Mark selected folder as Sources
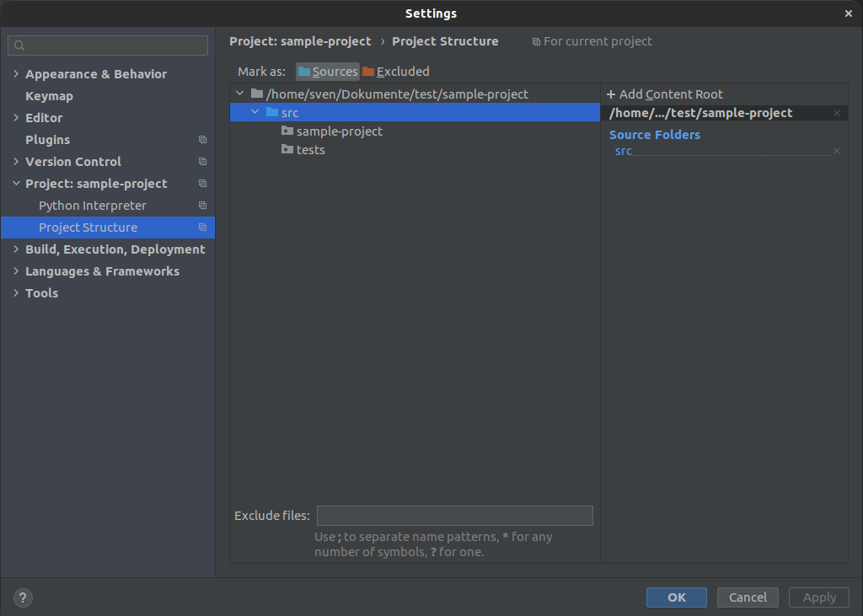Viewport: 863px width, 616px height. (327, 72)
